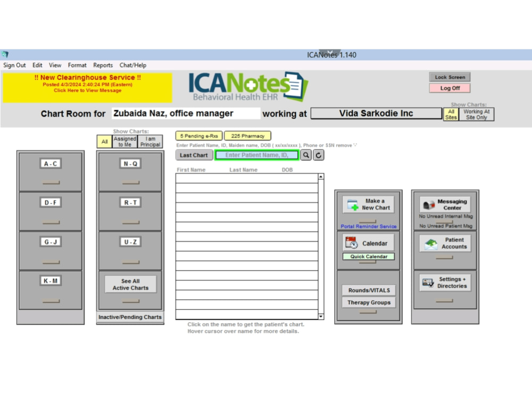The height and width of the screenshot is (399, 532).
Task: Click No Unread Patient Msg text
Action: click(445, 226)
